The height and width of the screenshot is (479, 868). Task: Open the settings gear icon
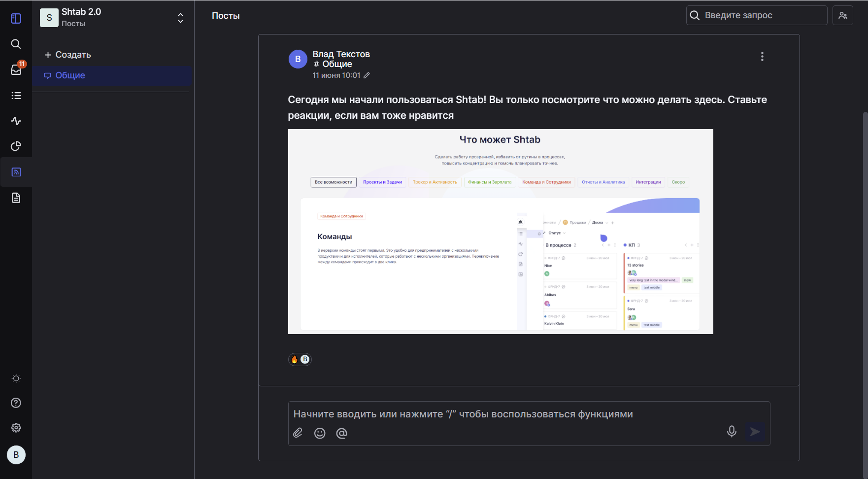(16, 428)
